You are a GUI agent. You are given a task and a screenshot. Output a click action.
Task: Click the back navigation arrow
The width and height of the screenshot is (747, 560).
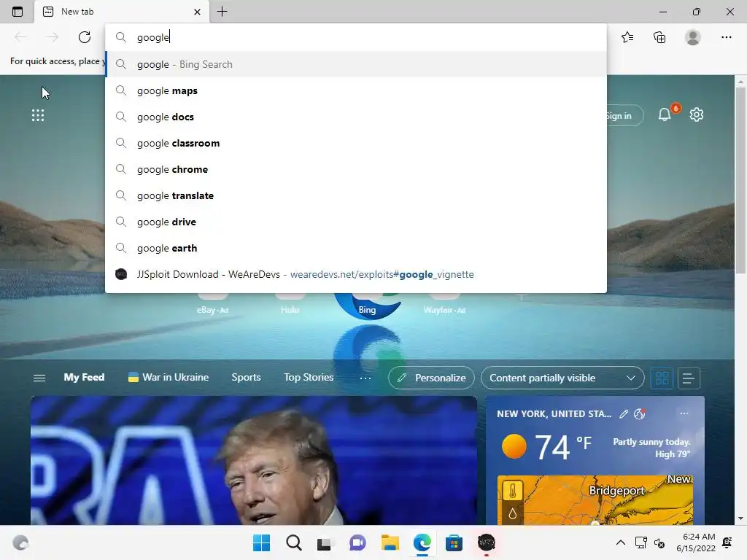tap(20, 37)
